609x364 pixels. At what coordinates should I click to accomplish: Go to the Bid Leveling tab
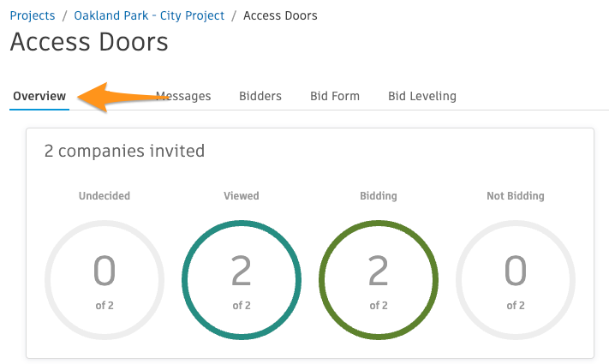[x=422, y=96]
